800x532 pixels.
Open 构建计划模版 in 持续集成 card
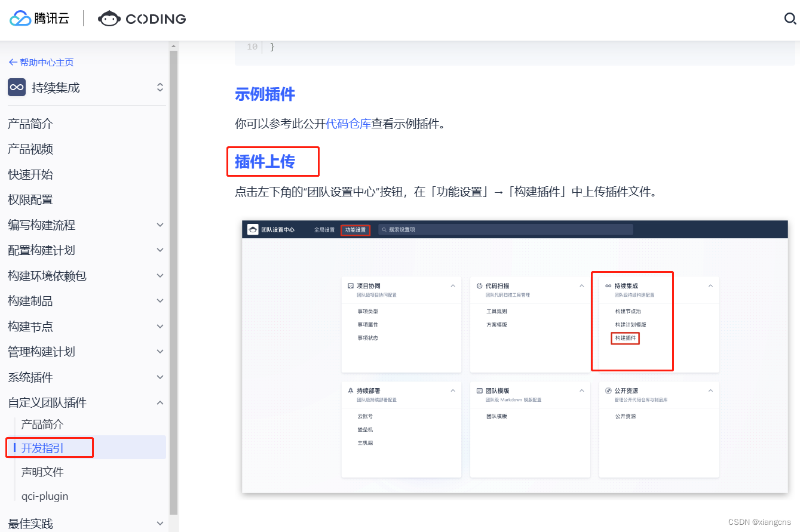pyautogui.click(x=630, y=325)
